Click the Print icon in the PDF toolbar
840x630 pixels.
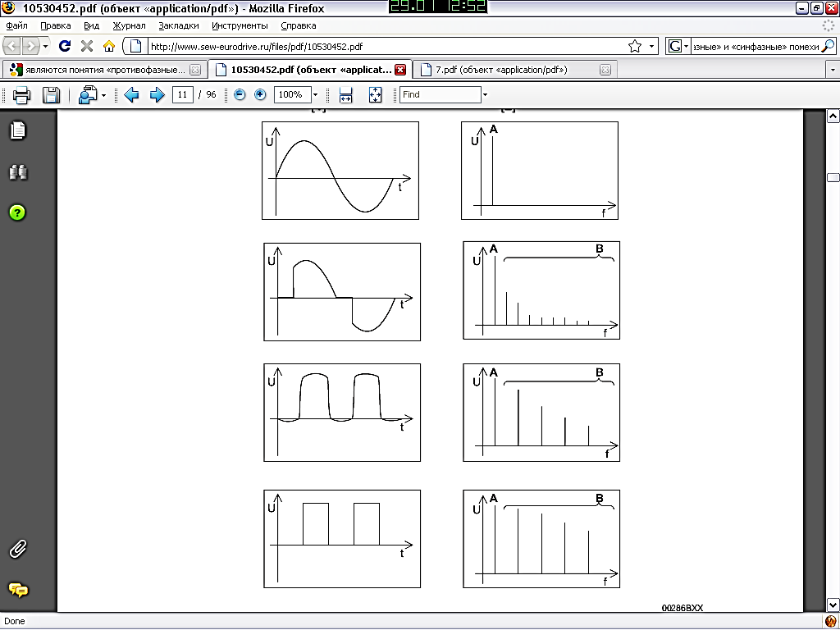click(x=21, y=95)
